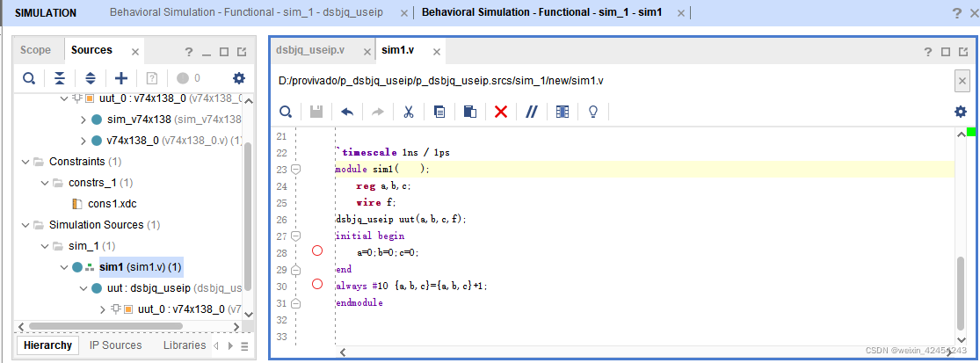980x363 pixels.
Task: Select the Hierarchy tab
Action: click(x=48, y=345)
